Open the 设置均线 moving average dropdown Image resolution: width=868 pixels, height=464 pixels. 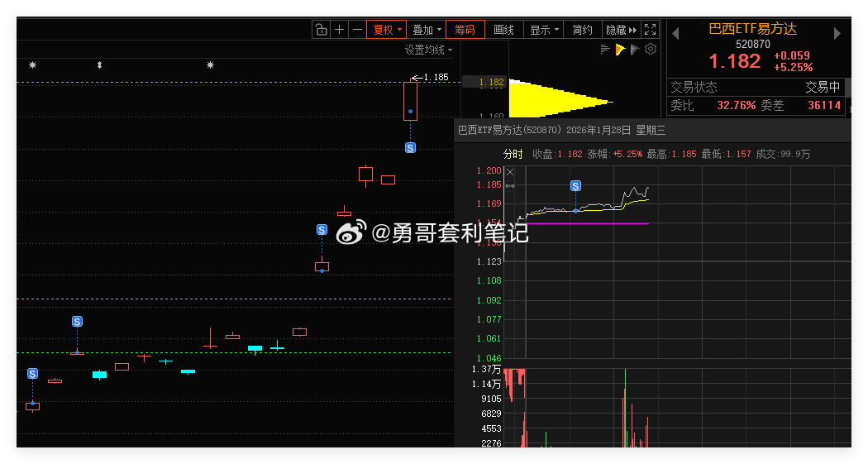(428, 50)
